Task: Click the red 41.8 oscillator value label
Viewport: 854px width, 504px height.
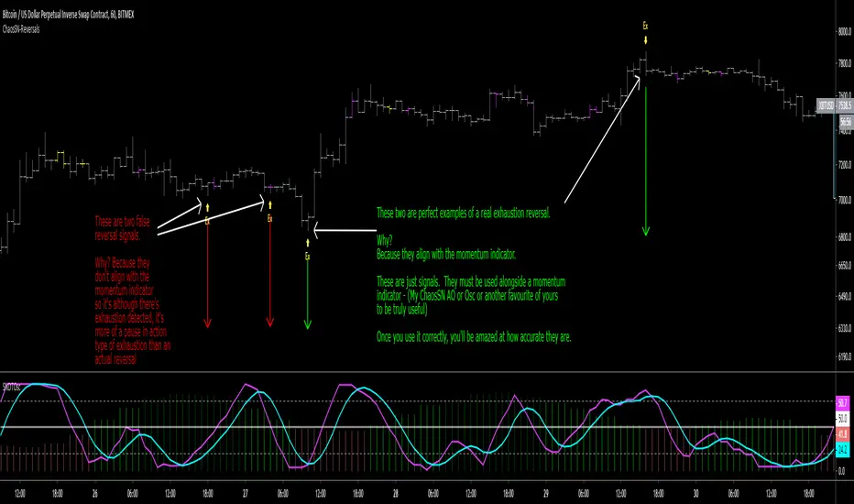Action: click(x=843, y=434)
